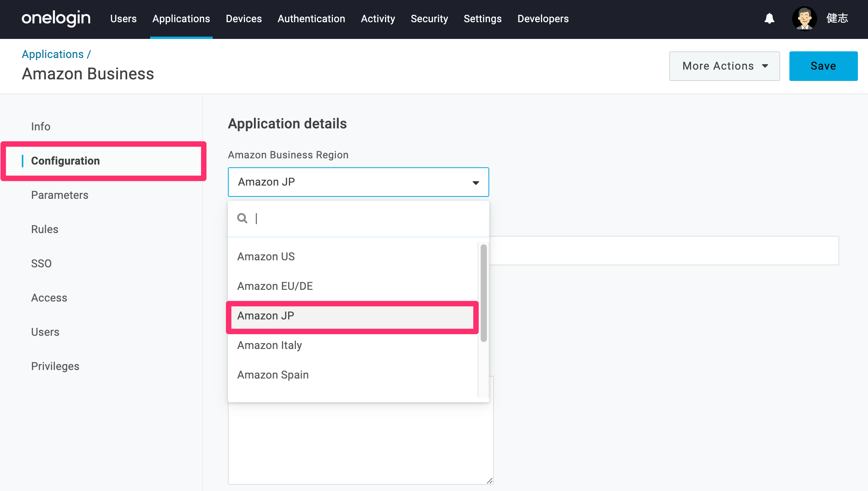Open the Developers menu
The width and height of the screenshot is (868, 491).
(x=543, y=19)
